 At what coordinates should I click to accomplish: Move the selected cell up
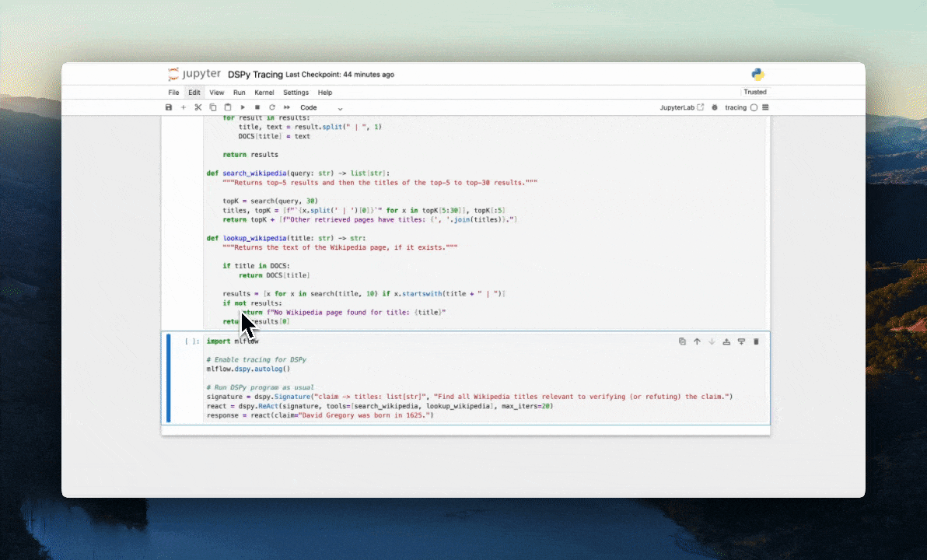(x=697, y=341)
